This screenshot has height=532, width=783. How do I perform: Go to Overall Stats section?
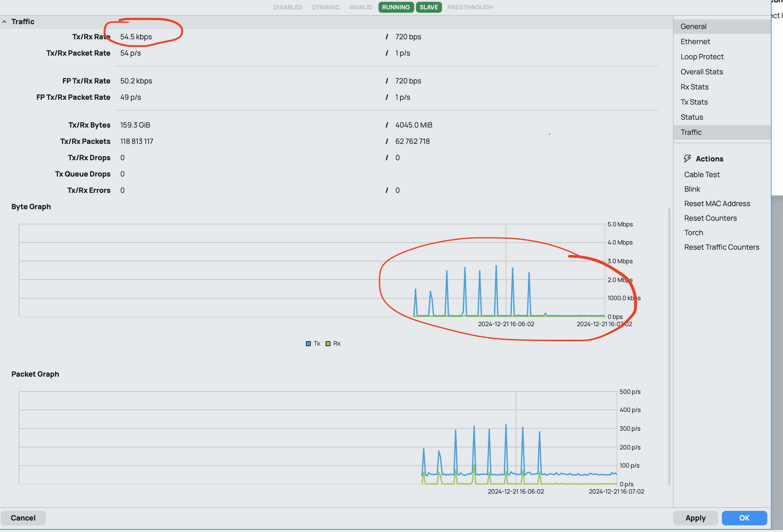tap(701, 72)
